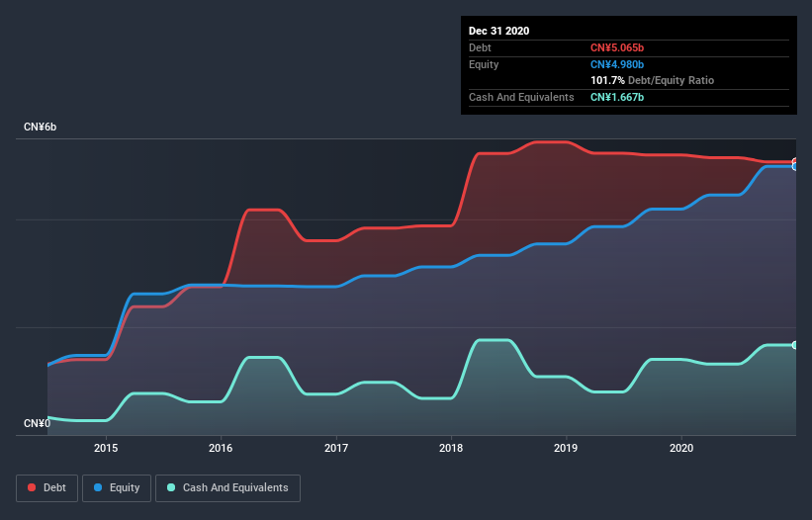Click the CN¥5.065b debt value
The image size is (812, 520).
(x=617, y=48)
